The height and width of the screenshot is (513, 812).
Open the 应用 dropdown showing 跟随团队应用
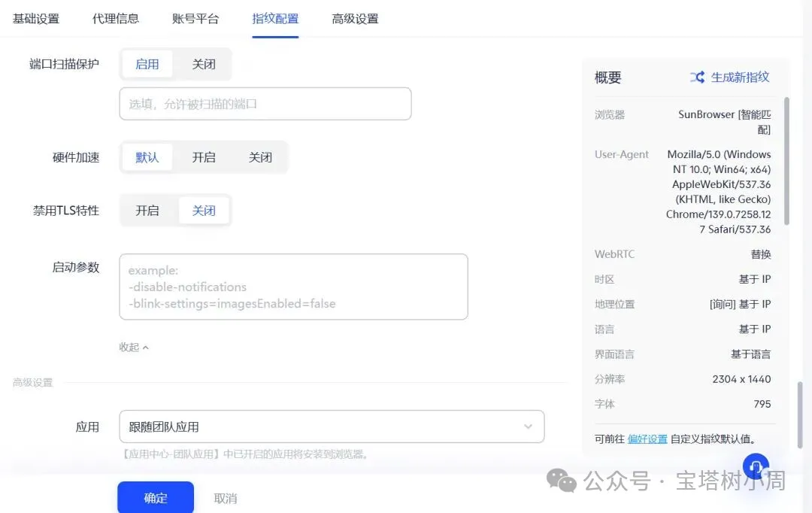click(332, 426)
